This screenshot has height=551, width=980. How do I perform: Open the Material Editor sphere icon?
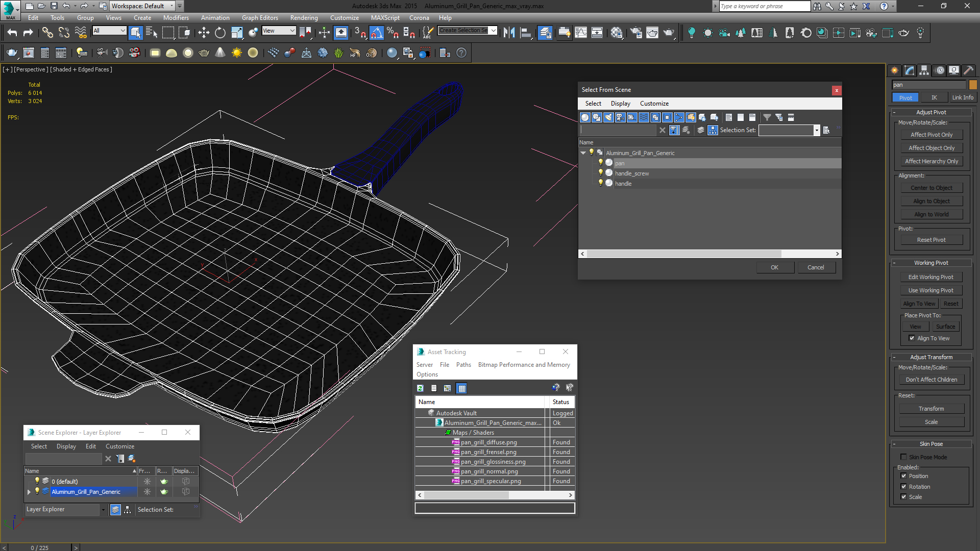click(617, 33)
